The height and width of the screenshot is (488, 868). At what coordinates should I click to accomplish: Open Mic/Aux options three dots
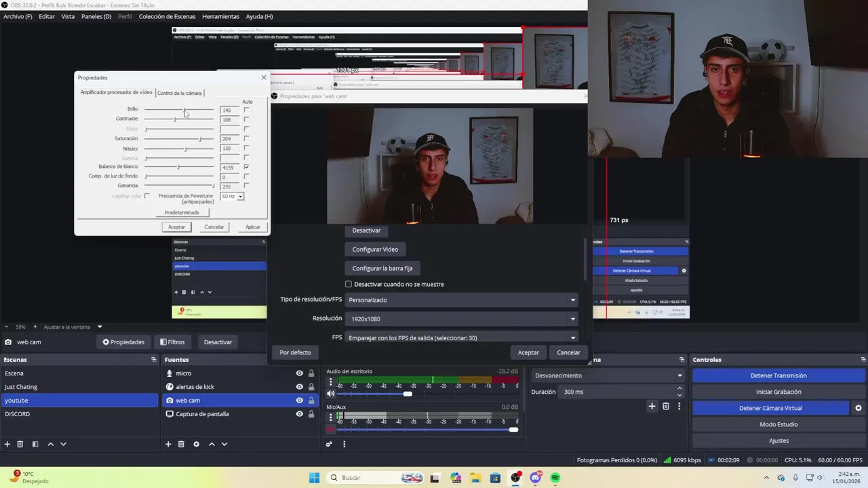tap(330, 418)
